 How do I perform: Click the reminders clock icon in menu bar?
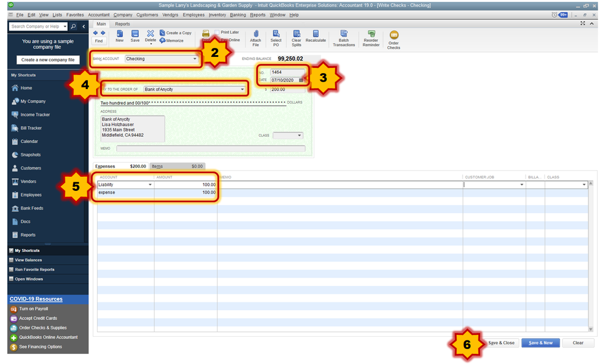tap(554, 15)
